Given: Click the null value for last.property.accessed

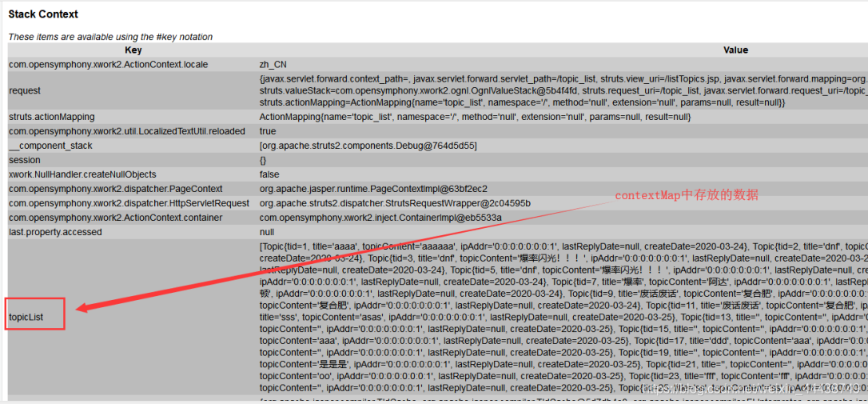Looking at the screenshot, I should [x=267, y=232].
